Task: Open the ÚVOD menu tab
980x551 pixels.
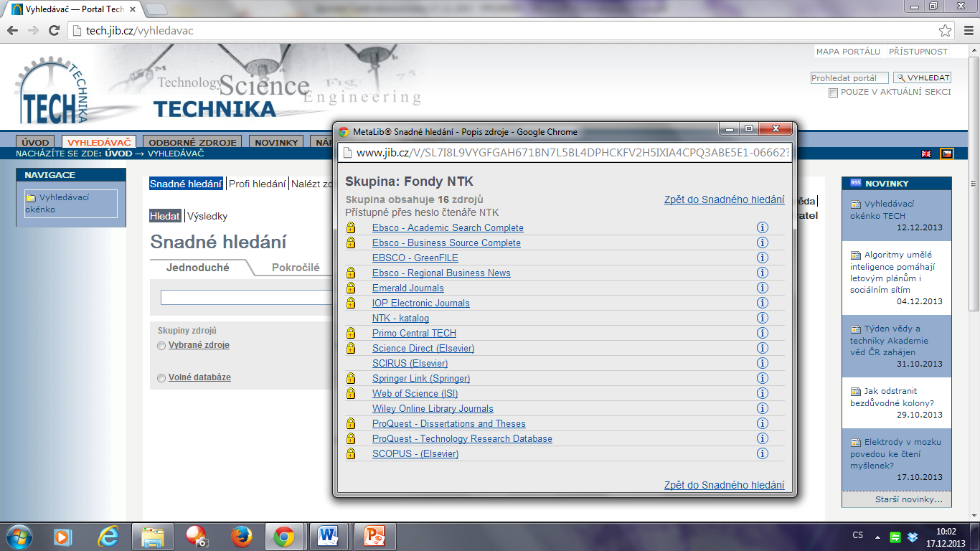Action: 36,142
